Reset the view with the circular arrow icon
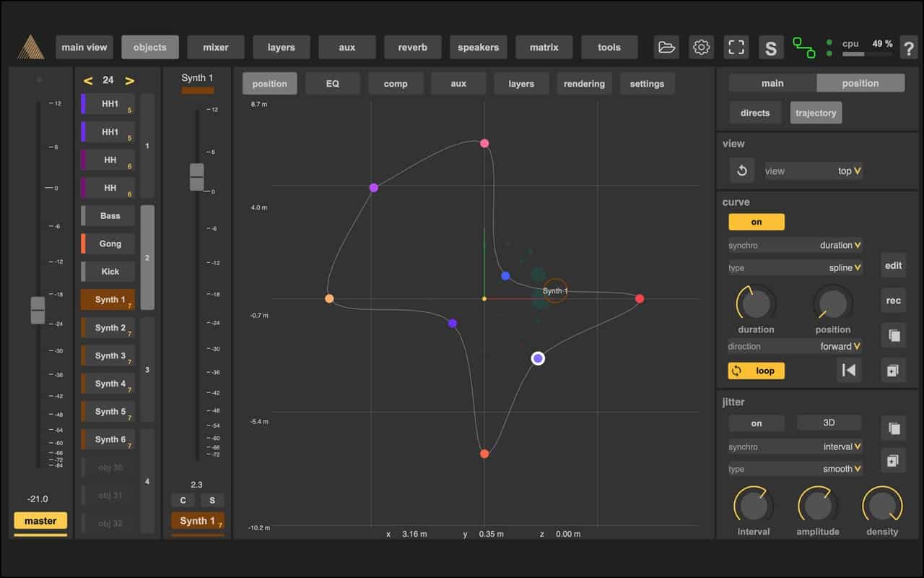 (x=741, y=171)
